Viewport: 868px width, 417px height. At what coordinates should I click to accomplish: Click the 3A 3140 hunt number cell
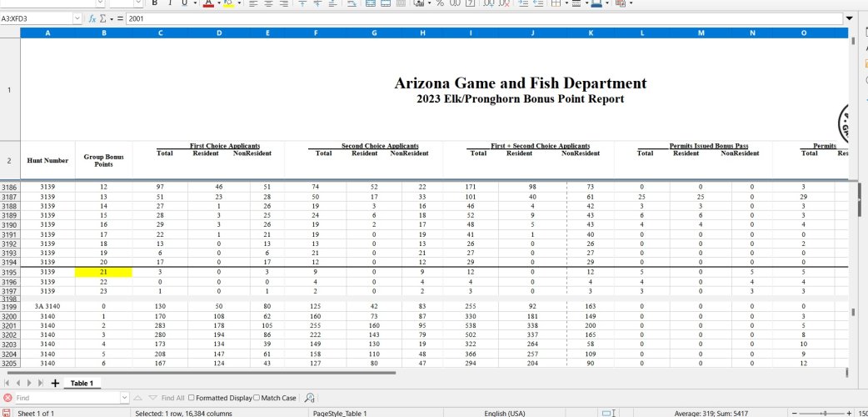point(47,306)
